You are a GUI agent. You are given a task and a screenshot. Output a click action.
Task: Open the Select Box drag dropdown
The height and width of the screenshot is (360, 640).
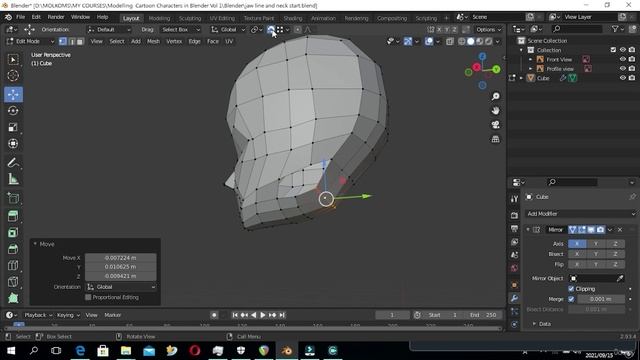(x=181, y=29)
